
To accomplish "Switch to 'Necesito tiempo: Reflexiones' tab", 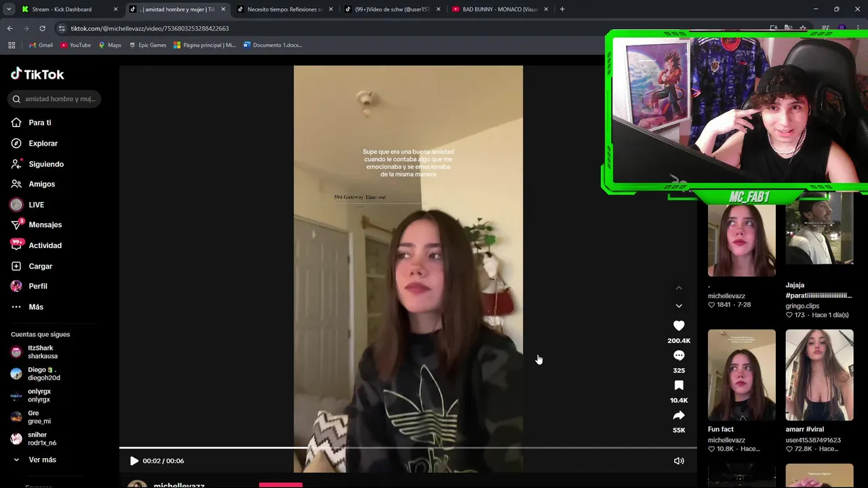I will point(285,9).
